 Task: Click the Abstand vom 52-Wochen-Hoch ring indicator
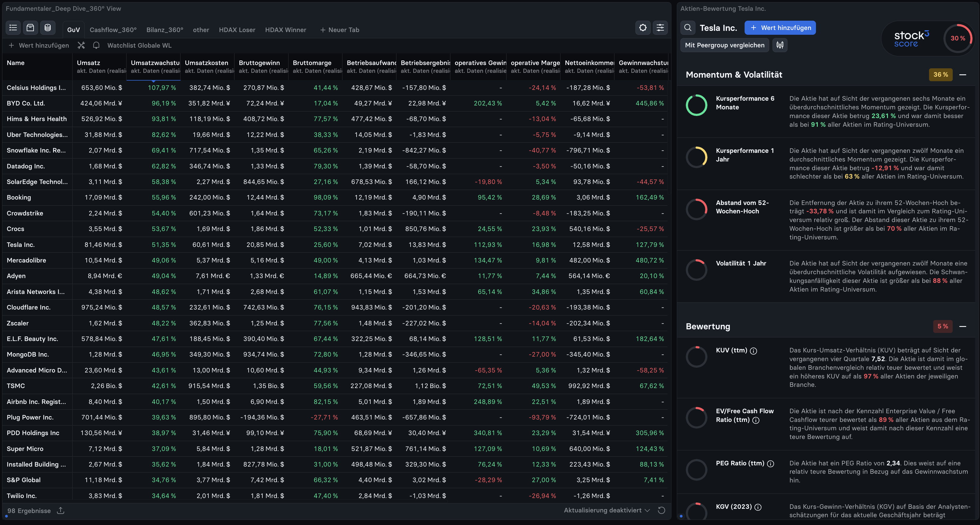697,209
